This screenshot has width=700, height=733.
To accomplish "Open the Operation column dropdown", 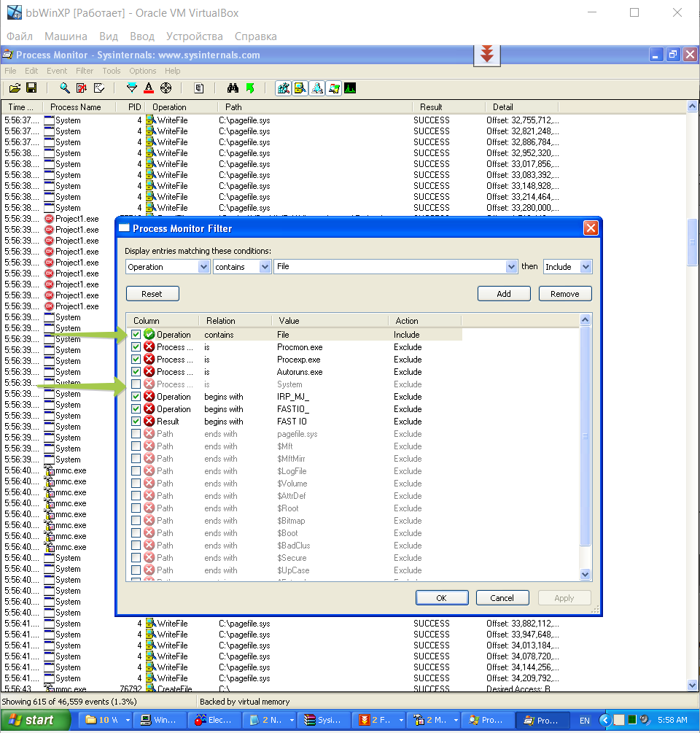I will coord(203,266).
